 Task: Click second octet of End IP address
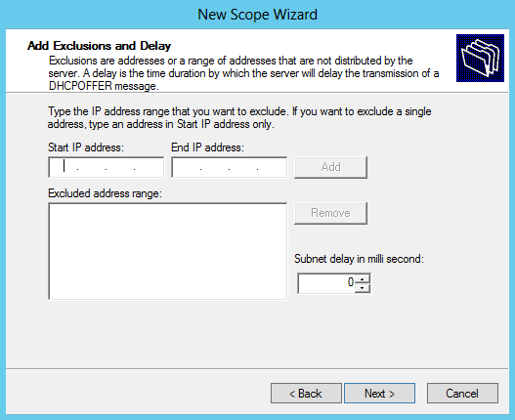215,167
